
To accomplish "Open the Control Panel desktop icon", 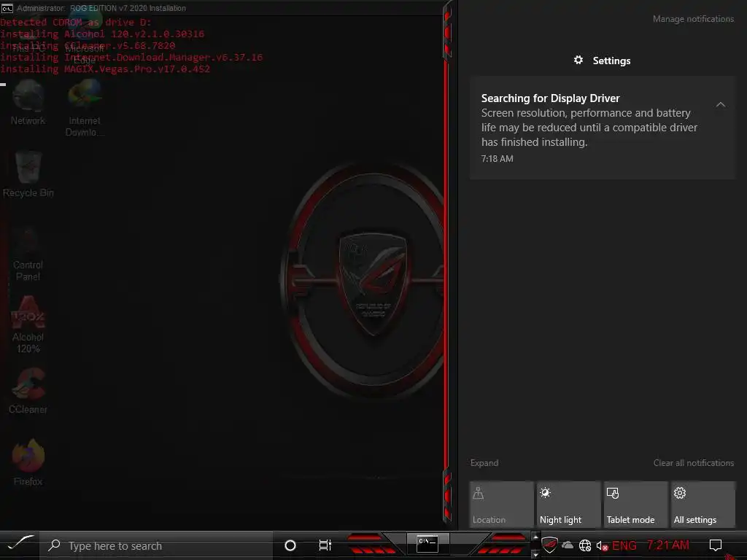I will coord(28,253).
